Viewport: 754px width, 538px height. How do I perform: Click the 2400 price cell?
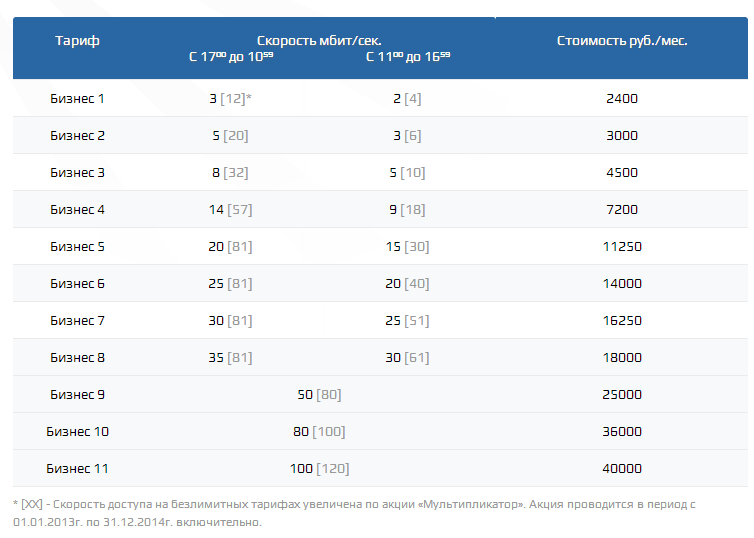(622, 98)
